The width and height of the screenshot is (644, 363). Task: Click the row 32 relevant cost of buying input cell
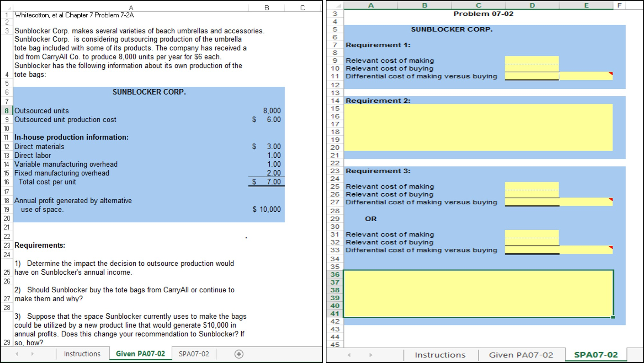532,242
